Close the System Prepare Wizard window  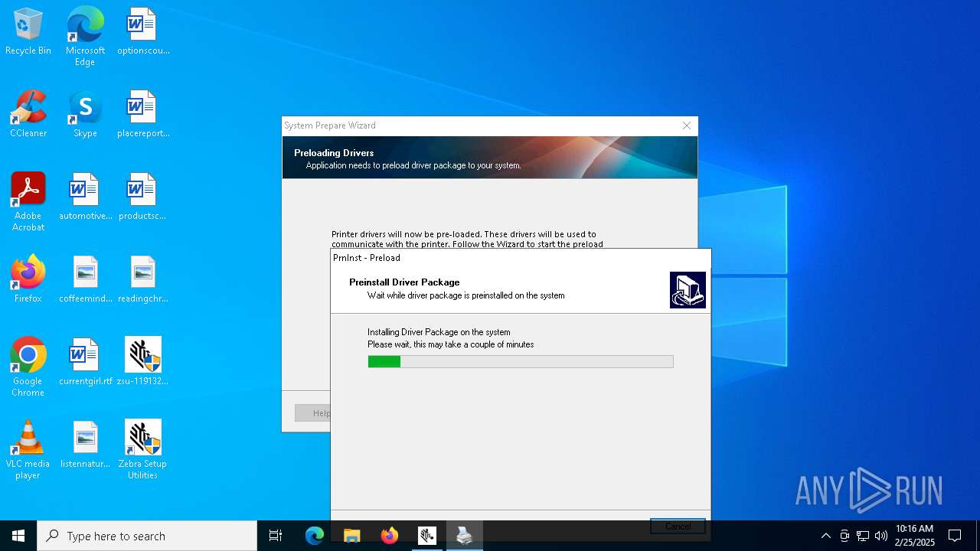[687, 126]
